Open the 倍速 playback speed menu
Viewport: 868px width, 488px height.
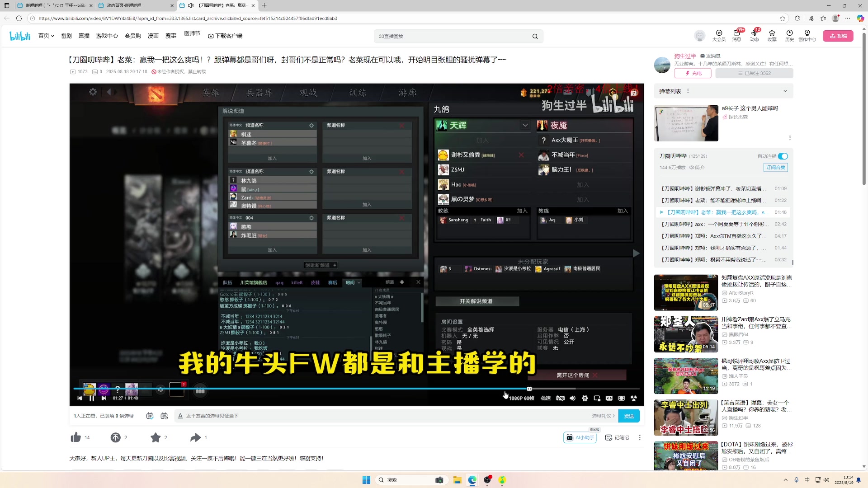pyautogui.click(x=546, y=398)
